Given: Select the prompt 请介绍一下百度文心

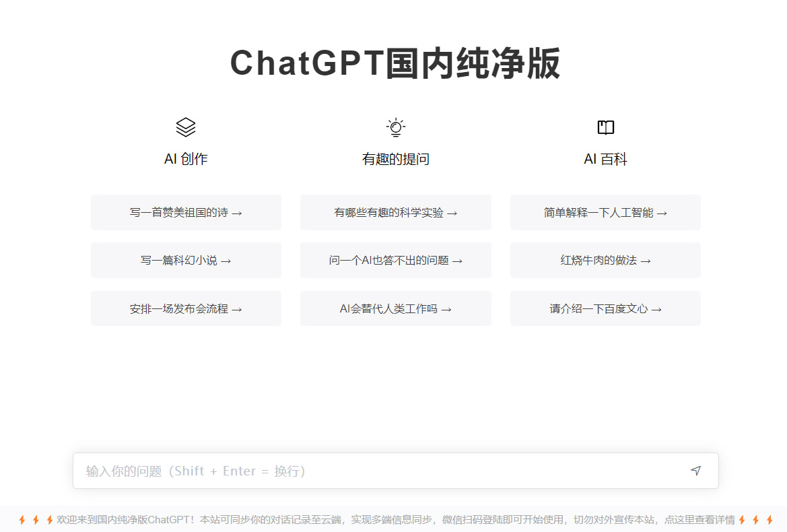Looking at the screenshot, I should click(605, 308).
